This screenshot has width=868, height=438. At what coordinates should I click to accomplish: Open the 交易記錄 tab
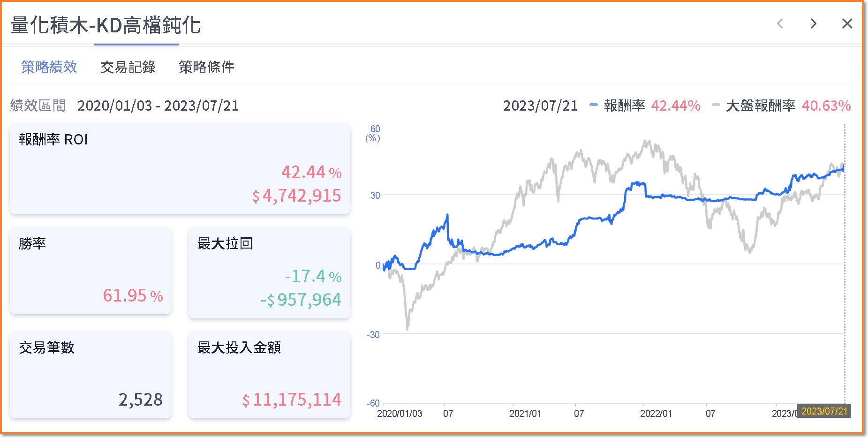[128, 67]
